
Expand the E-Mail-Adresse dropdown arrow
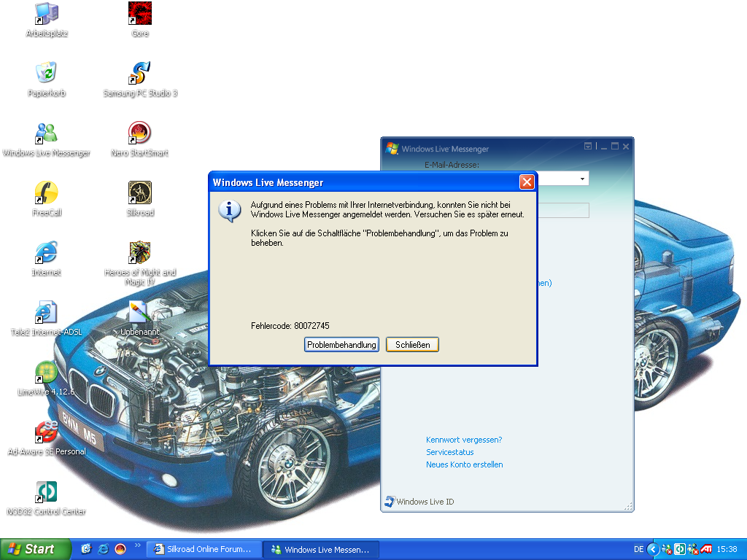pos(582,179)
